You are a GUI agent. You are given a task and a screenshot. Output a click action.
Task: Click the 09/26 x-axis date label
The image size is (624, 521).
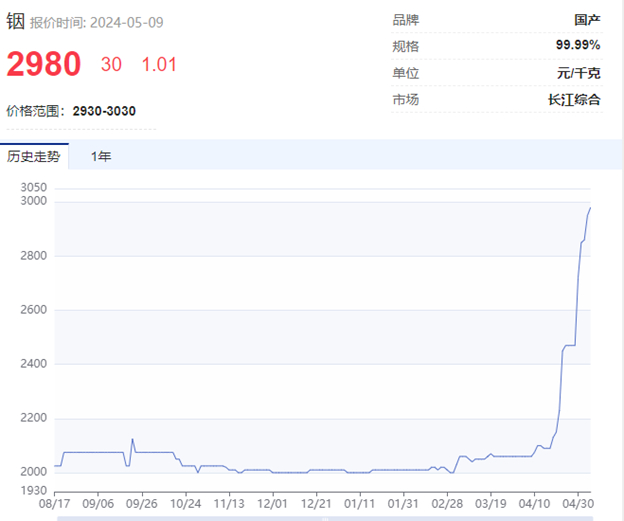[x=142, y=504]
